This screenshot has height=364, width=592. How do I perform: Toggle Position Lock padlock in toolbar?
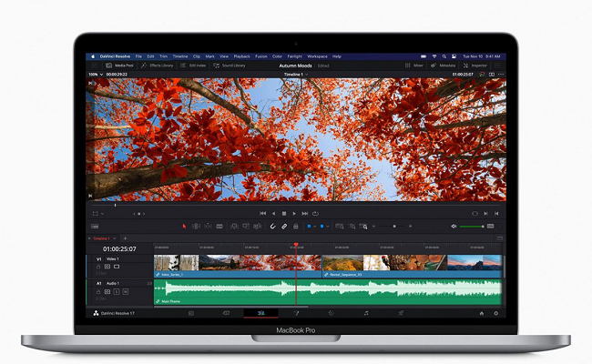pos(296,227)
